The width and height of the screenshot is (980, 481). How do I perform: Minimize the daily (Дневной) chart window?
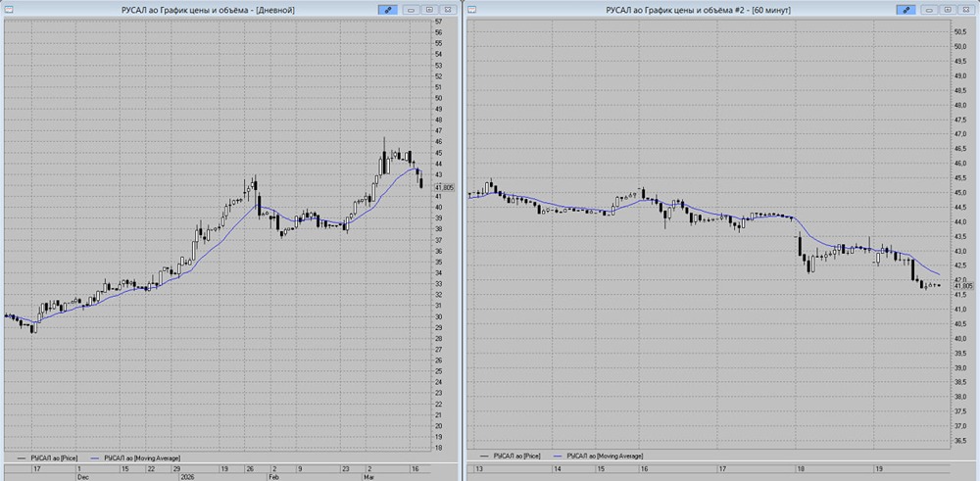[411, 10]
